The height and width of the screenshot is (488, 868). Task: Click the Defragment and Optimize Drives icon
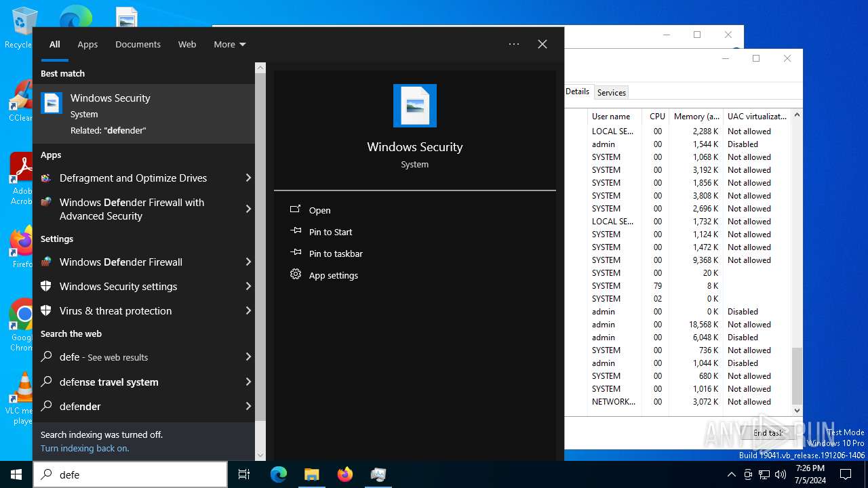pos(46,178)
